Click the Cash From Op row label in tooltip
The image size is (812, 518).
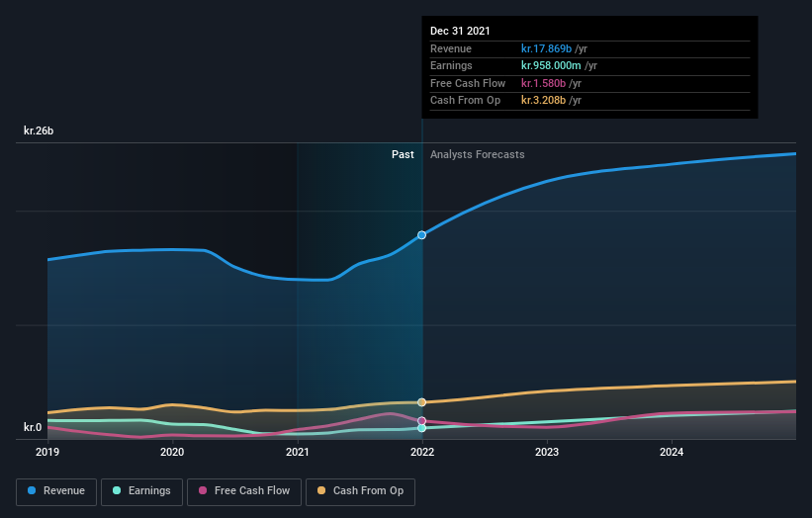465,101
